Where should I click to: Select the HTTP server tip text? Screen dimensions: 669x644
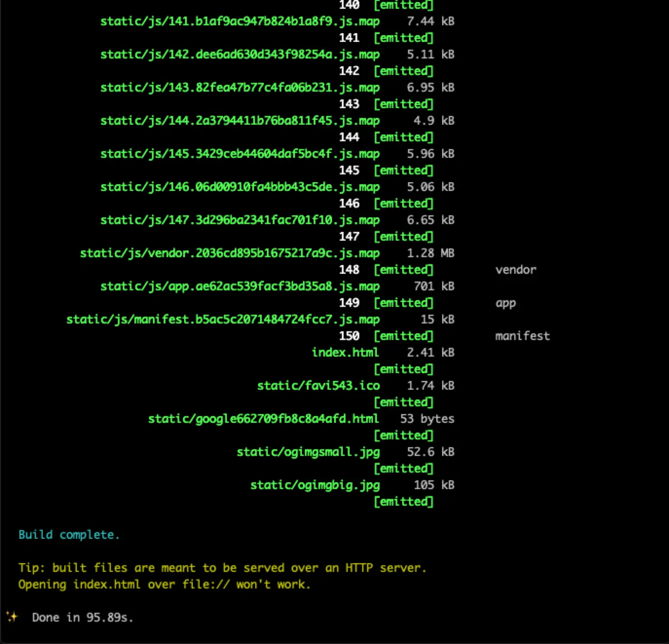222,568
